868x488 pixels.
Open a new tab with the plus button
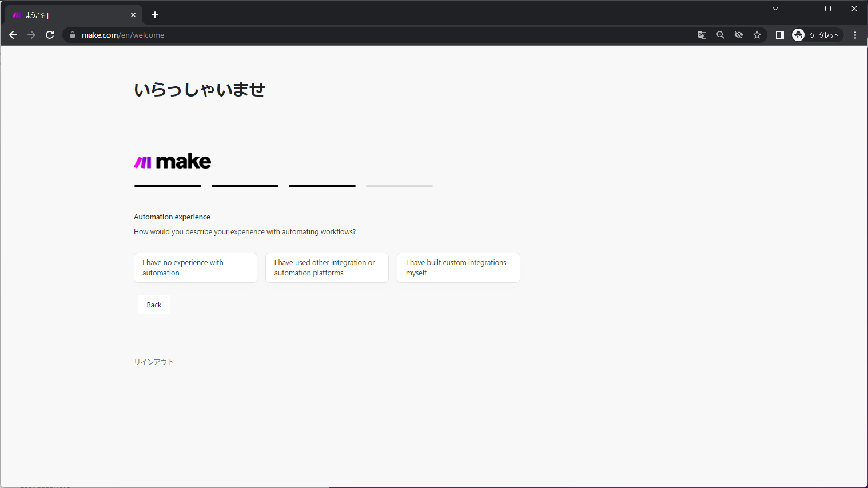155,15
